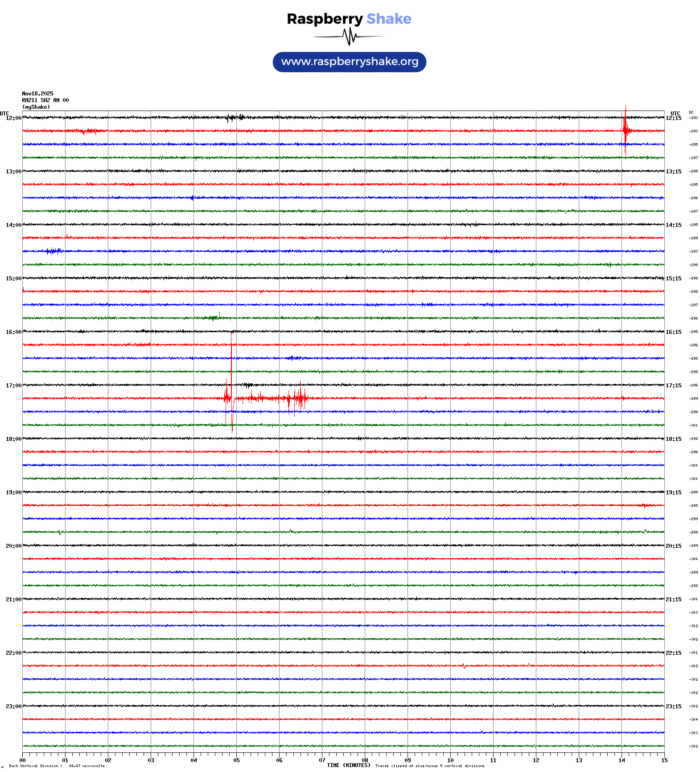Select the RA211 SHZ AM 00 station label
This screenshot has width=700, height=772.
coord(45,100)
